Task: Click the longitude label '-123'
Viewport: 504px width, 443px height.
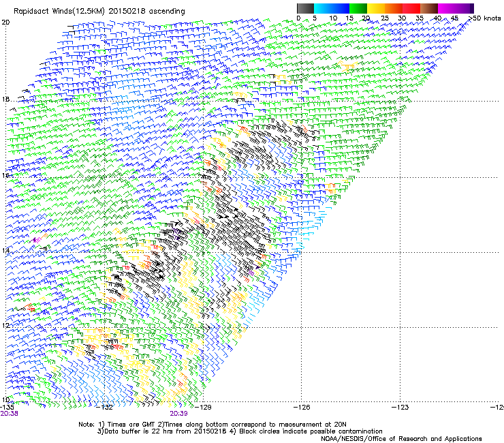Action: (400, 408)
